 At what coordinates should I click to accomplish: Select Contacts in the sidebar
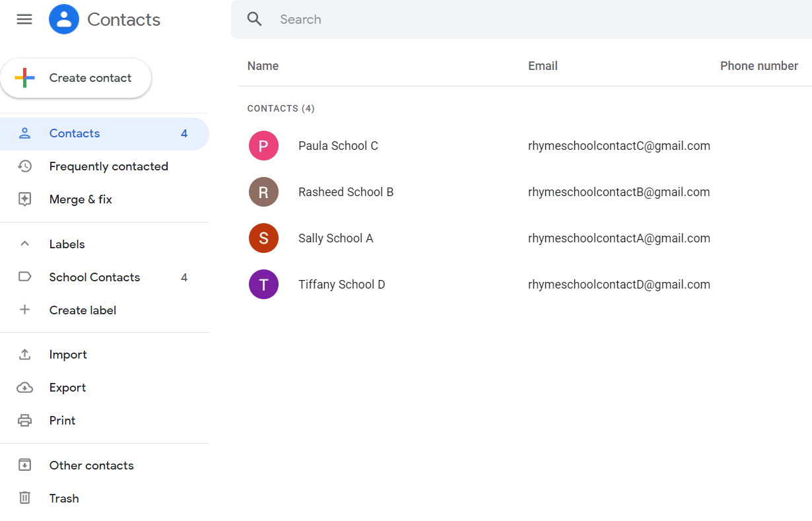(x=75, y=133)
